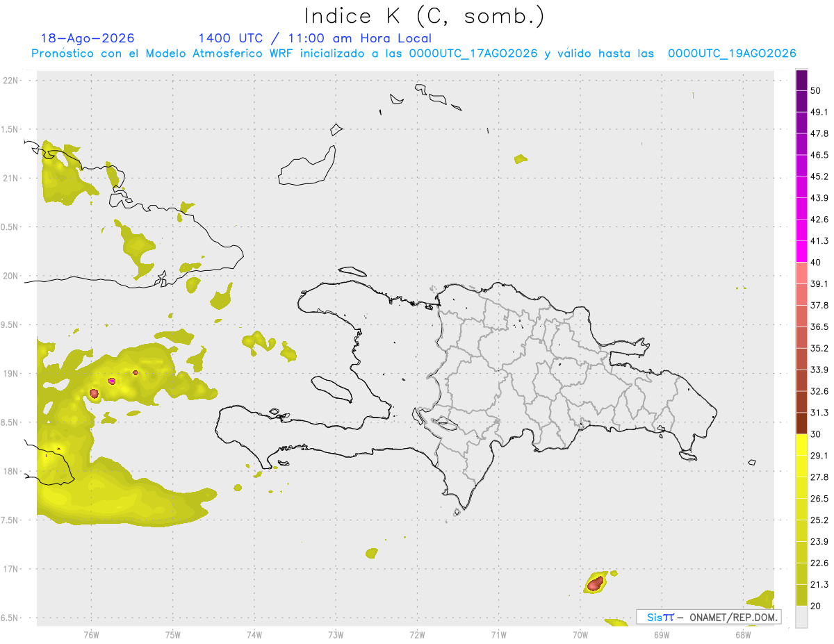Click color bar segment between 20 and 21.3

tap(801, 595)
